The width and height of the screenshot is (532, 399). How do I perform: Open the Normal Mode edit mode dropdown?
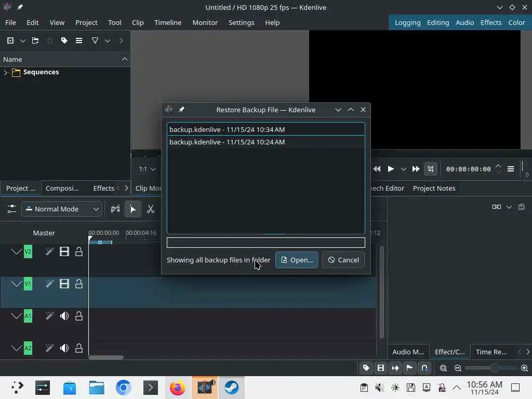click(62, 209)
